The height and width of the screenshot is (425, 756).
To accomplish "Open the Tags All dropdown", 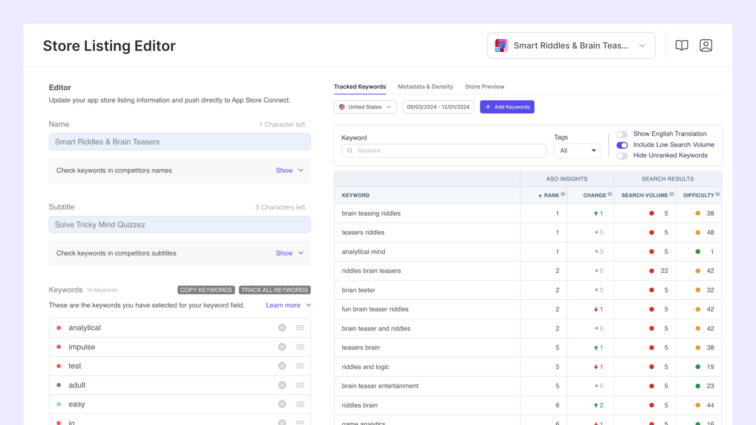I will (x=577, y=151).
